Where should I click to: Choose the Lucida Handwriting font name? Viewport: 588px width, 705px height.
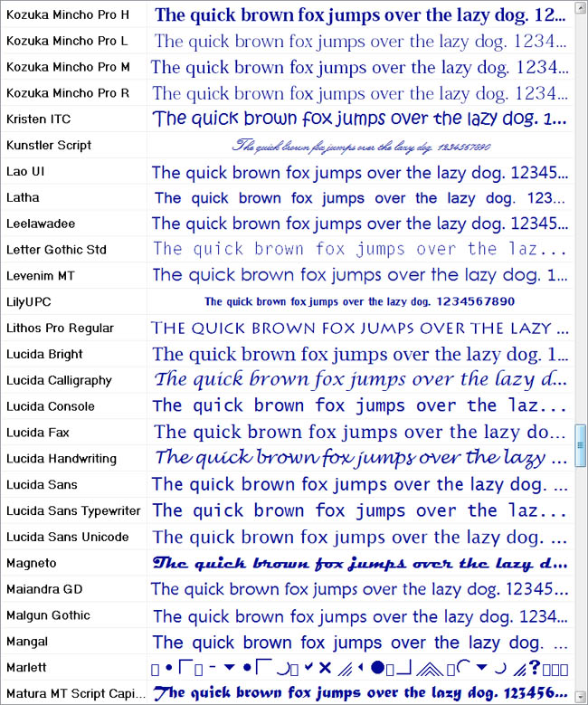62,459
